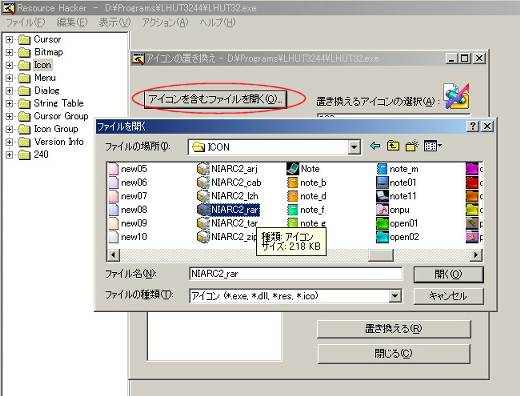520x396 pixels.
Task: Select the Bitmap folder in tree
Action: coord(41,52)
